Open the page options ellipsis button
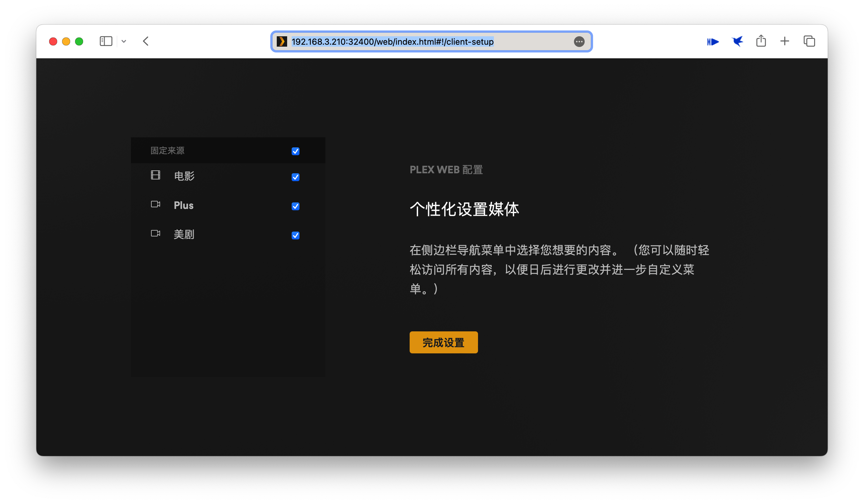The image size is (864, 504). [x=579, y=41]
